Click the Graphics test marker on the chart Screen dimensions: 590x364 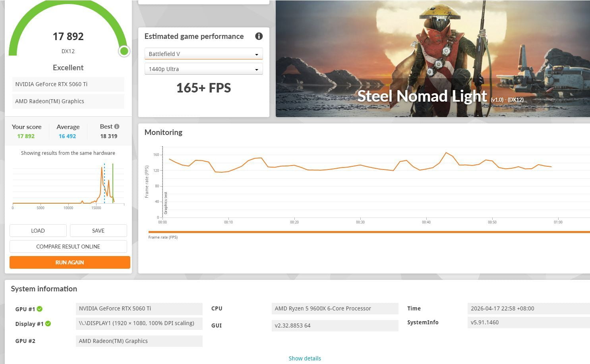(166, 202)
